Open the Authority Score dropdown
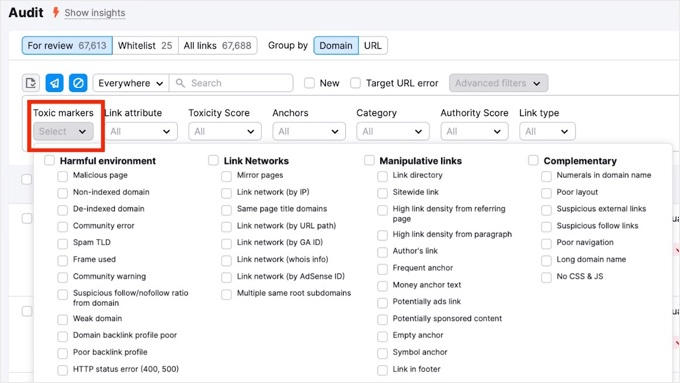Screen dimensions: 680x383 coord(474,131)
